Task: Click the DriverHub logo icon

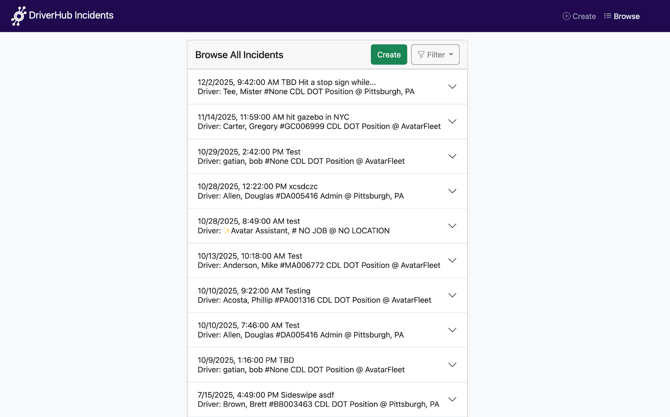Action: (19, 16)
